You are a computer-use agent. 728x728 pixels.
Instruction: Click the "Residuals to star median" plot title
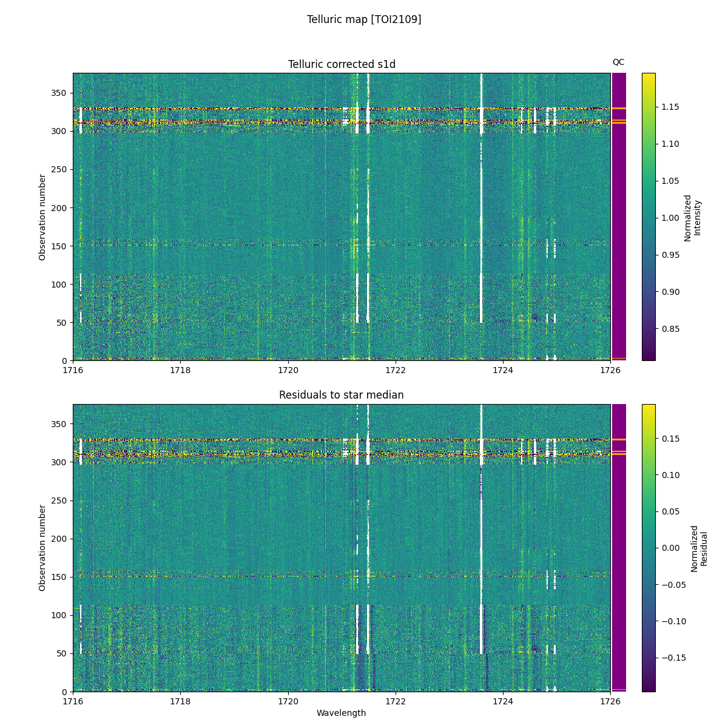[342, 395]
